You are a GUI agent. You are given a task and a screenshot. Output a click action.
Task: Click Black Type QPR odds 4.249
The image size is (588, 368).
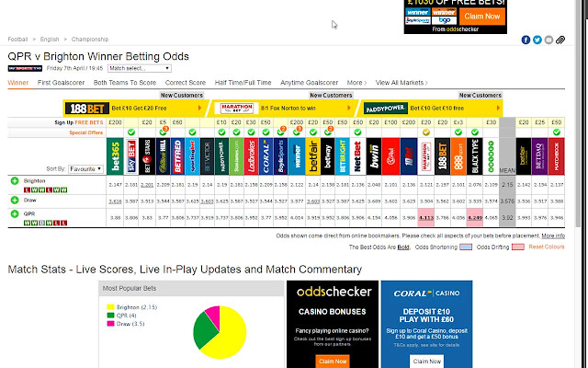coord(475,217)
